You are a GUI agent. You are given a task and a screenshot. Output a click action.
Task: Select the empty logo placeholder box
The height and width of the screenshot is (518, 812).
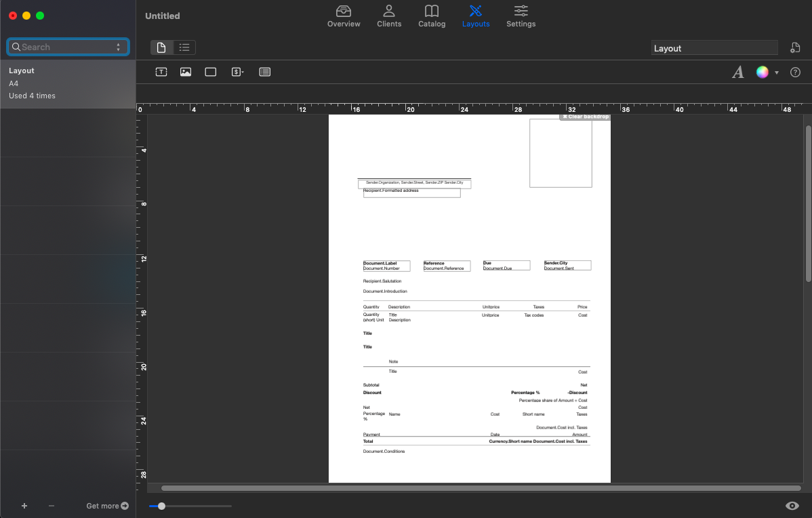coord(561,153)
